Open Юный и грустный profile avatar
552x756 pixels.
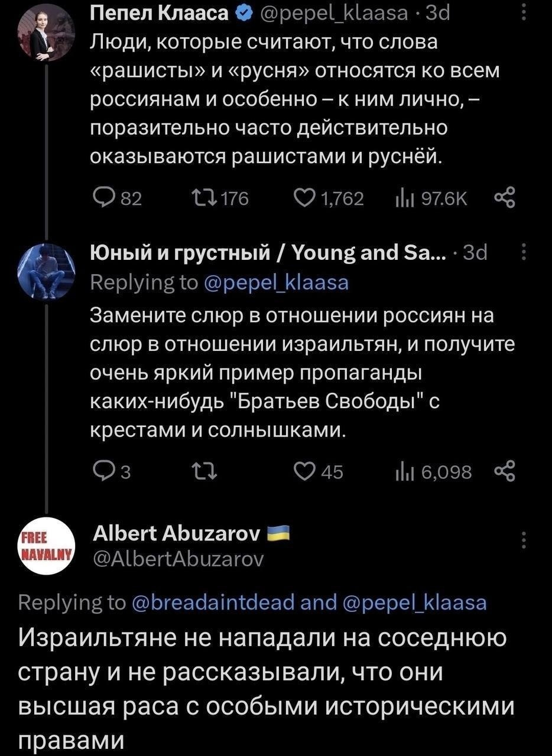[x=45, y=271]
